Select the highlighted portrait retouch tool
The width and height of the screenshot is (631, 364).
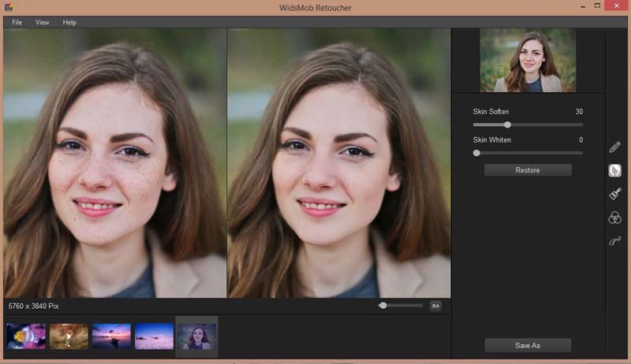614,170
